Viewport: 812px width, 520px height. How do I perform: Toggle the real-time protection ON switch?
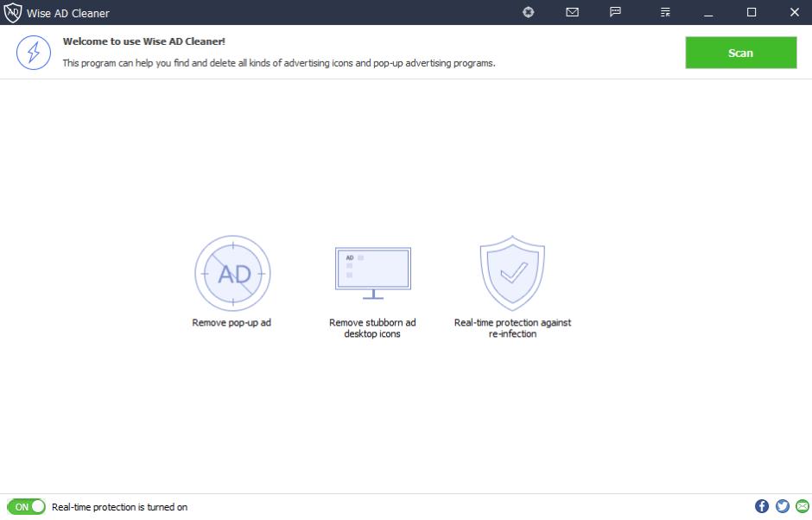(x=26, y=506)
